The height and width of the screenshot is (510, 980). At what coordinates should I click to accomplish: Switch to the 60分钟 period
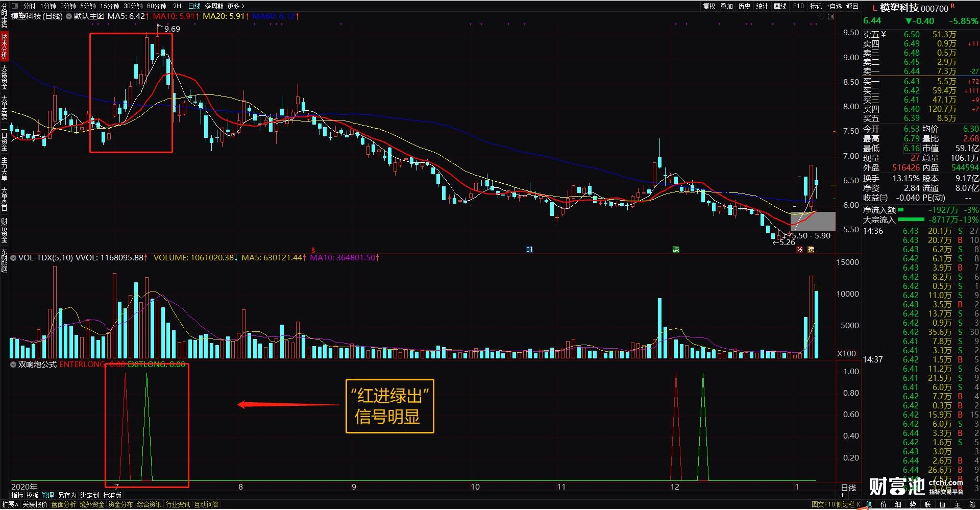(156, 6)
